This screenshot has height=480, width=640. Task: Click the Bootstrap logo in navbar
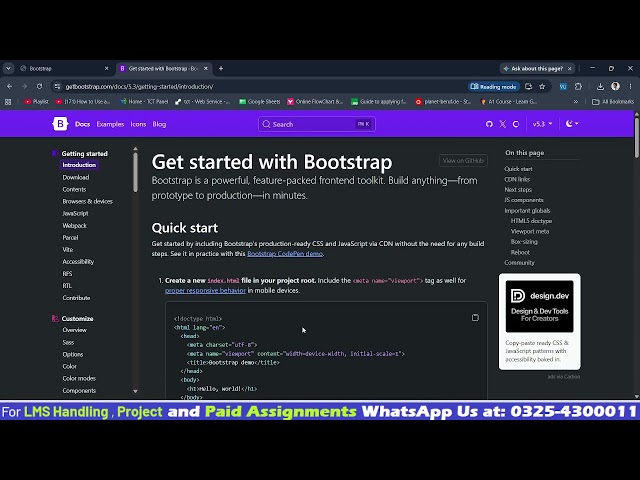[60, 124]
